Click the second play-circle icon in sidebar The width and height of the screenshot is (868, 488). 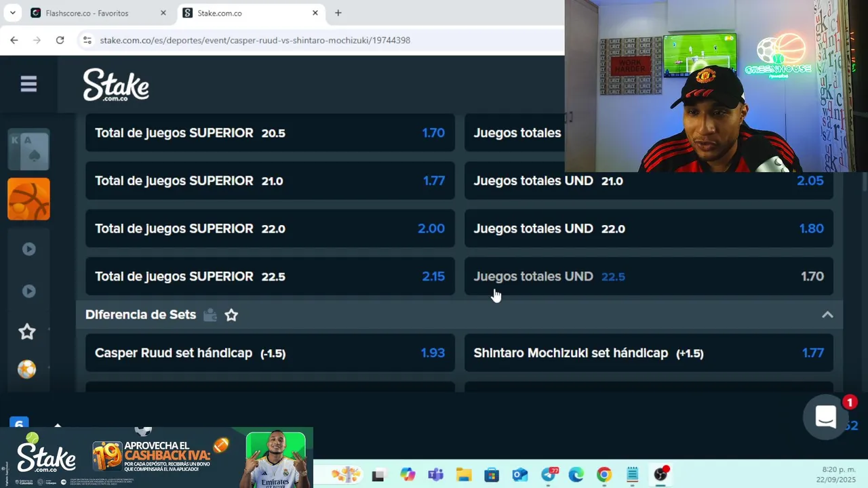point(28,291)
